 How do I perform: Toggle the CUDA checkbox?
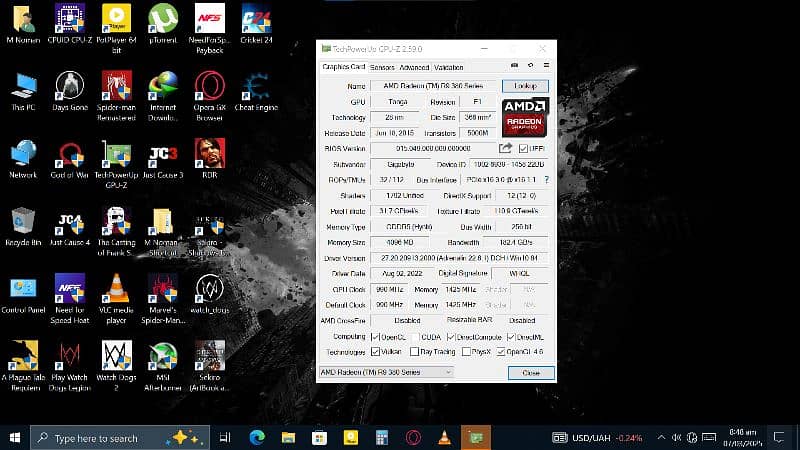pos(415,337)
